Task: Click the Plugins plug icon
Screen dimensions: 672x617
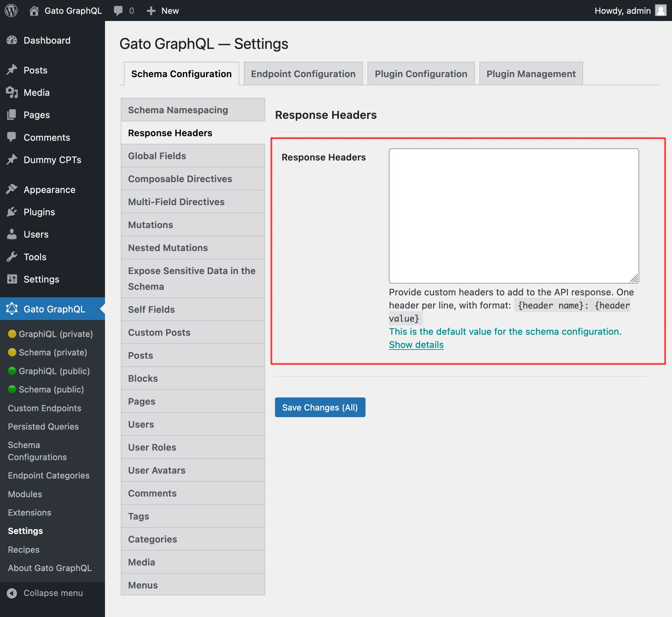Action: tap(12, 212)
